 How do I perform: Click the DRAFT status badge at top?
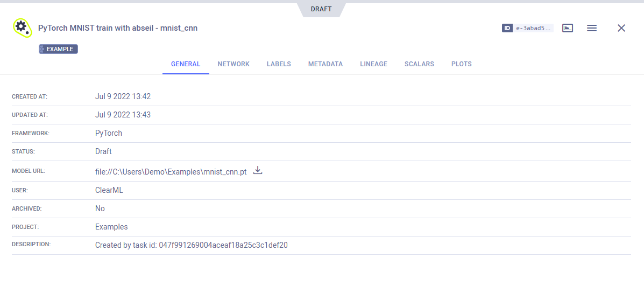click(x=321, y=9)
